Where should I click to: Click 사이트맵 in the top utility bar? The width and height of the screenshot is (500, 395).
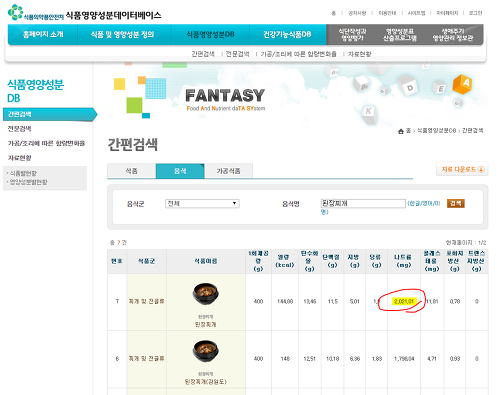click(x=416, y=13)
